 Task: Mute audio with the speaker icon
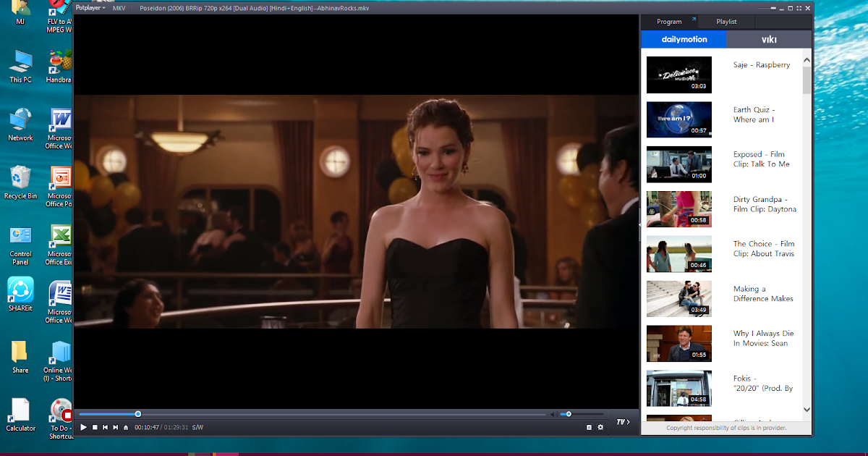pos(553,414)
